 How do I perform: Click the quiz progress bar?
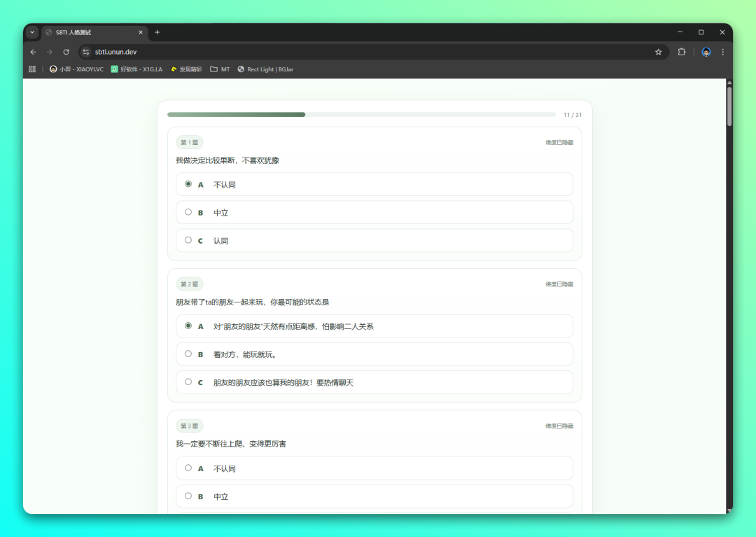click(x=361, y=114)
